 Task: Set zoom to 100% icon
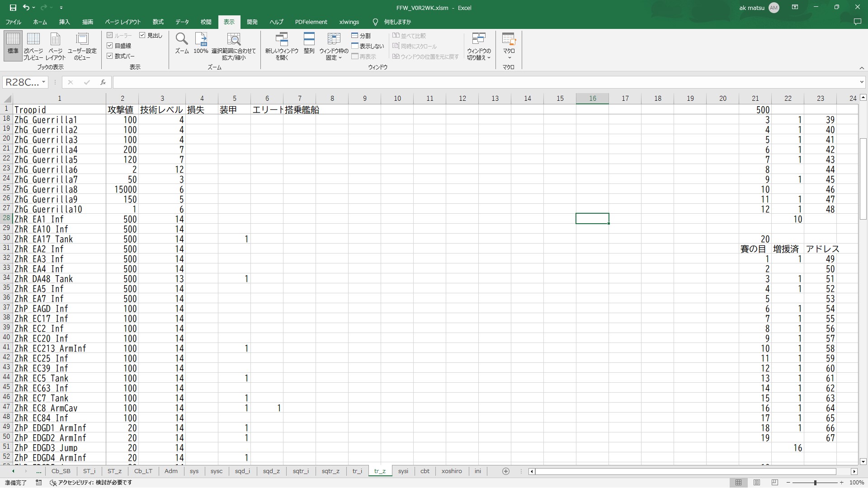(201, 43)
